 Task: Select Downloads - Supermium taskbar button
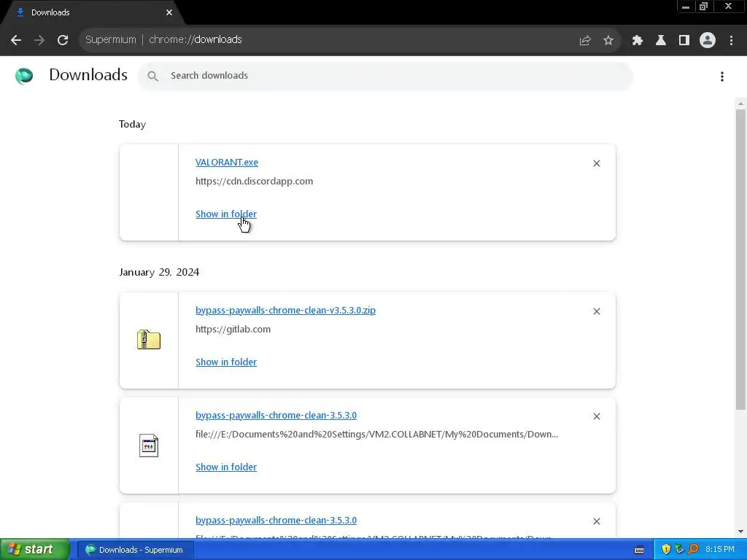(x=135, y=550)
